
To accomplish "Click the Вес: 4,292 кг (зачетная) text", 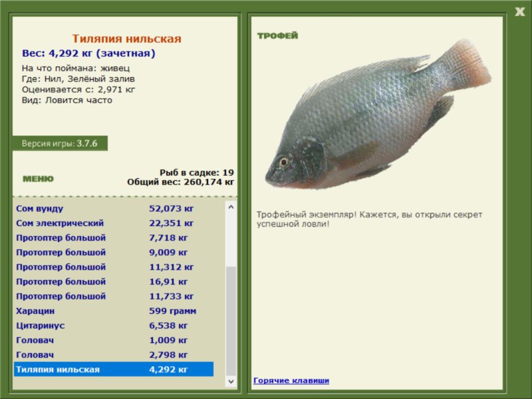I will (x=88, y=53).
